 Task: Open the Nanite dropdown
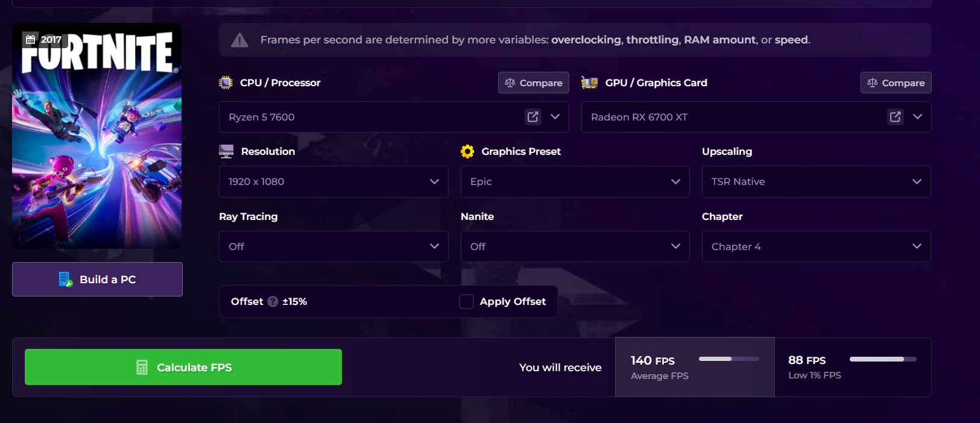575,246
